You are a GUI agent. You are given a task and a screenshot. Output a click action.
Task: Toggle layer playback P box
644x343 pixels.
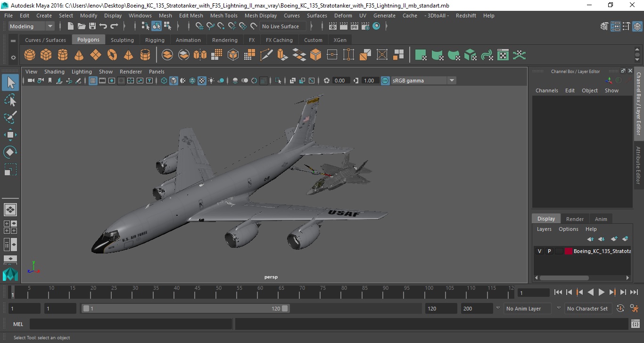pyautogui.click(x=549, y=251)
